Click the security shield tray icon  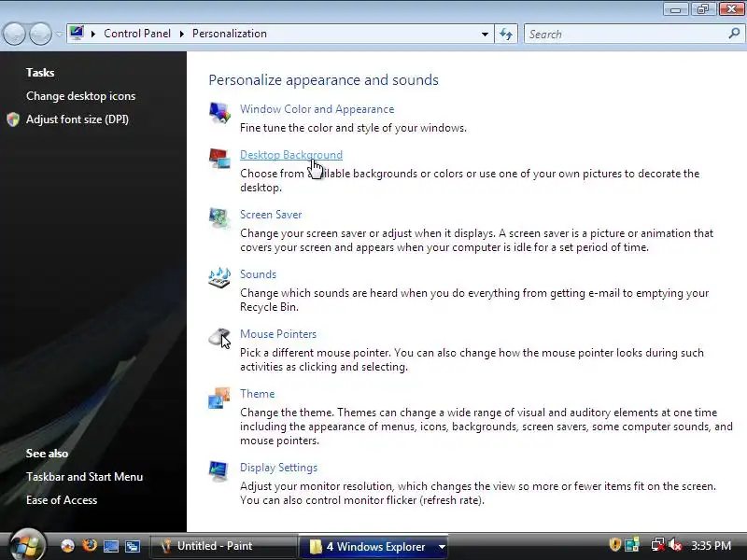tap(615, 545)
